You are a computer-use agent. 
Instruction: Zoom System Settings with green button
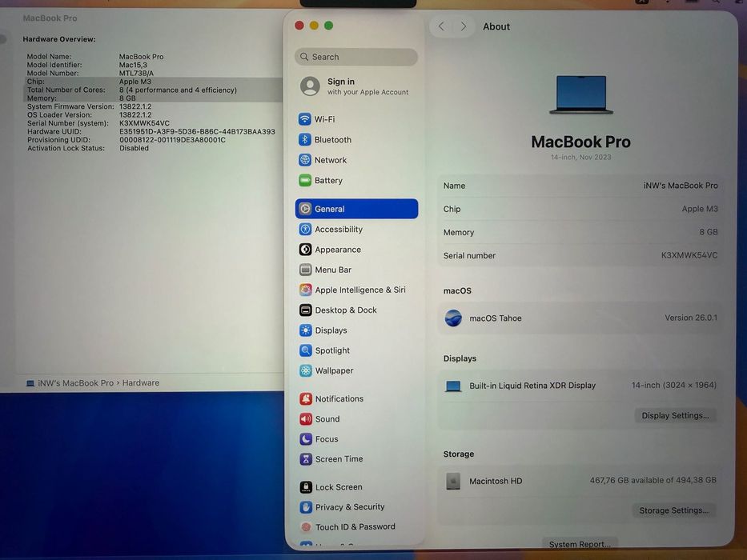329,26
